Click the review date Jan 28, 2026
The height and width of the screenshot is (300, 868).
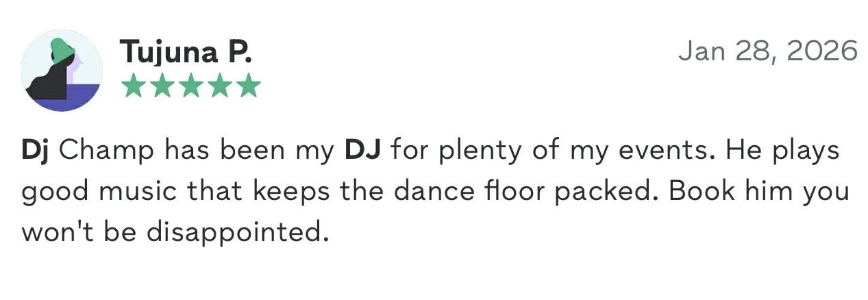(767, 51)
